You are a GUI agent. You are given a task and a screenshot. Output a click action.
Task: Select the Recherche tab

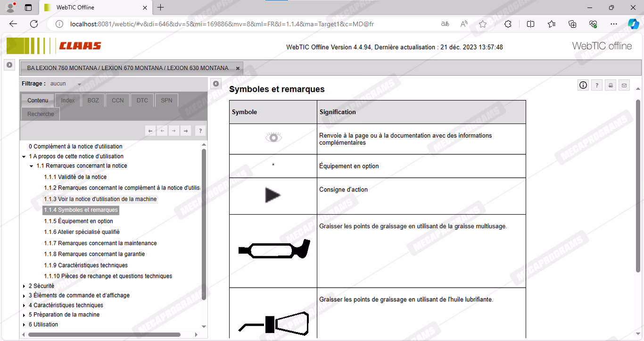(x=41, y=114)
